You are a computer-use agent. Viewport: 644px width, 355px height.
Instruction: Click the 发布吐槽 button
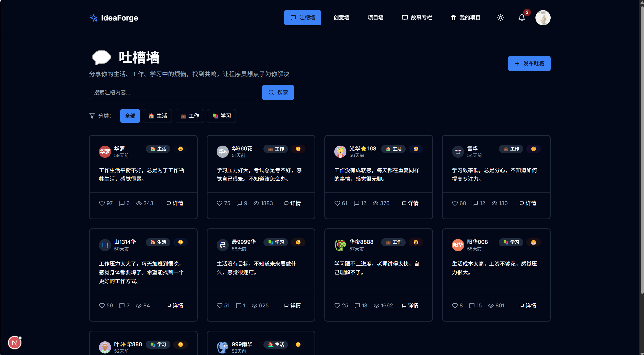(529, 63)
